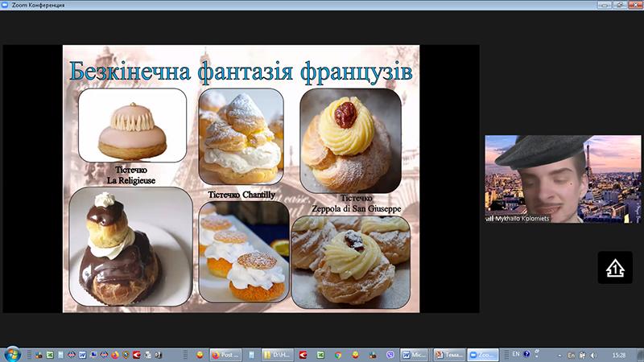The image size is (644, 362).
Task: Click the Windows Start button
Action: point(11,354)
